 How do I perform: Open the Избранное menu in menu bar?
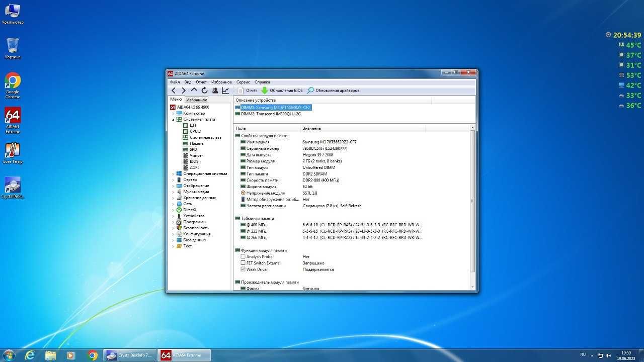pyautogui.click(x=221, y=82)
